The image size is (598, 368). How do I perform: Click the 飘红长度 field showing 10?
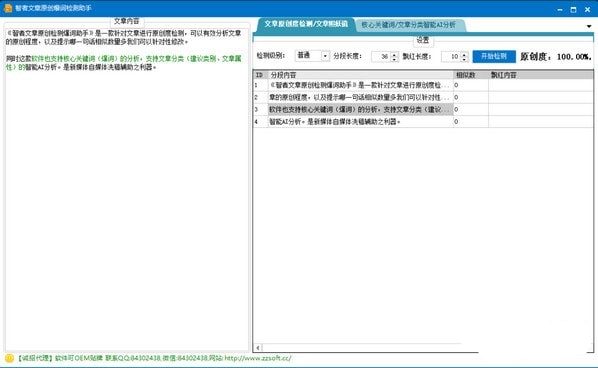coord(451,56)
